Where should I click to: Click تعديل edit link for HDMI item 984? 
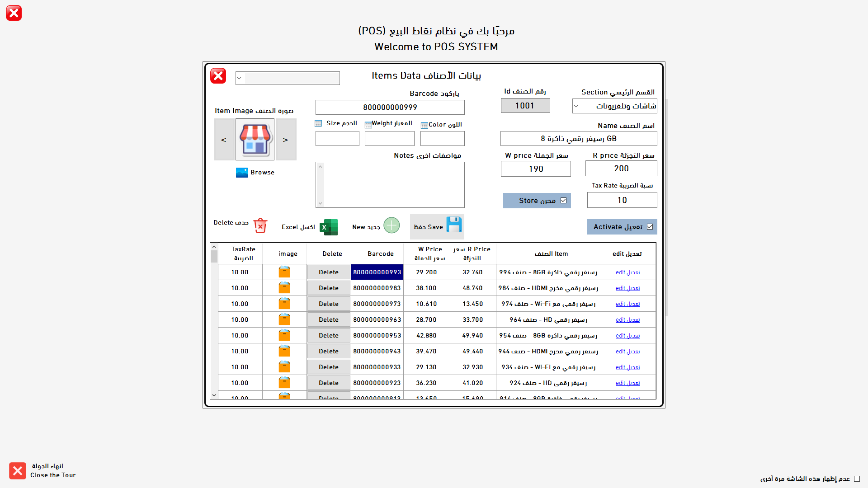click(x=627, y=288)
